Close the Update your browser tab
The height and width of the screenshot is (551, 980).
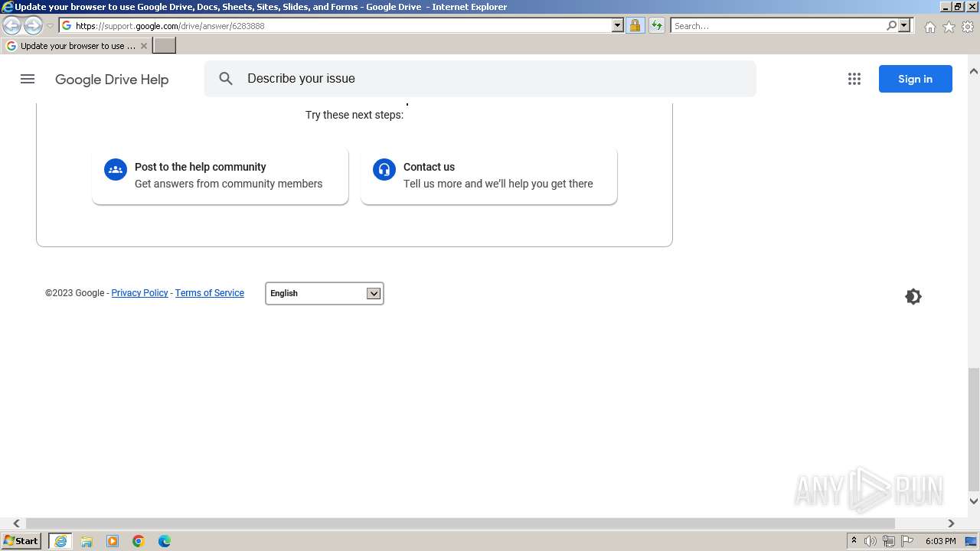143,46
